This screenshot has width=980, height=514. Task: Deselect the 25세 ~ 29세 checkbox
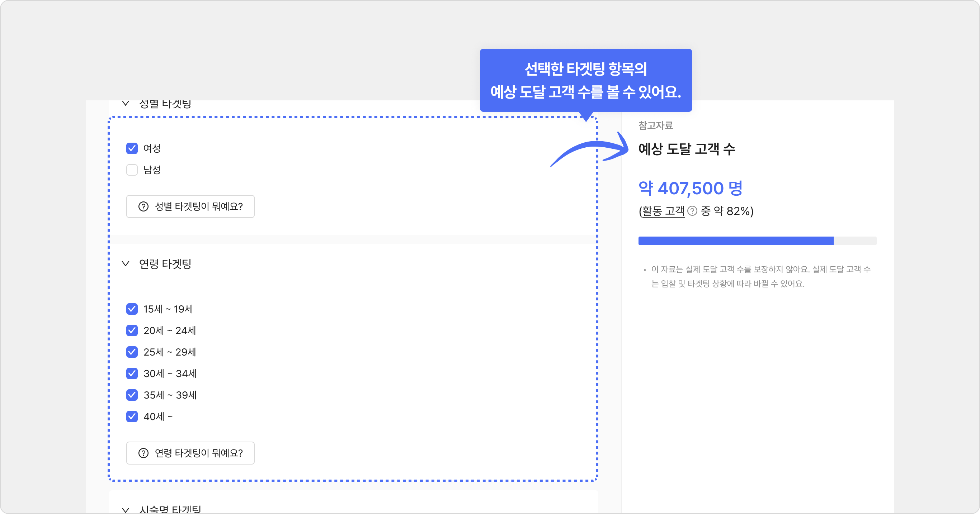click(x=132, y=352)
